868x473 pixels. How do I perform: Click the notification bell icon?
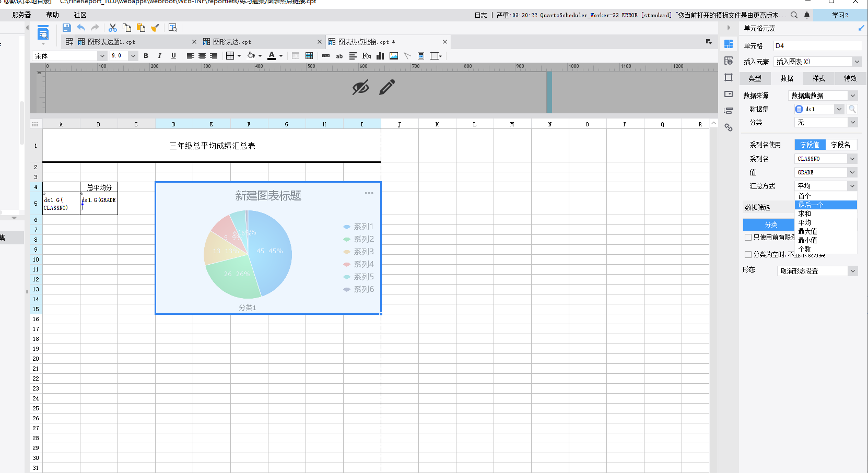(807, 15)
